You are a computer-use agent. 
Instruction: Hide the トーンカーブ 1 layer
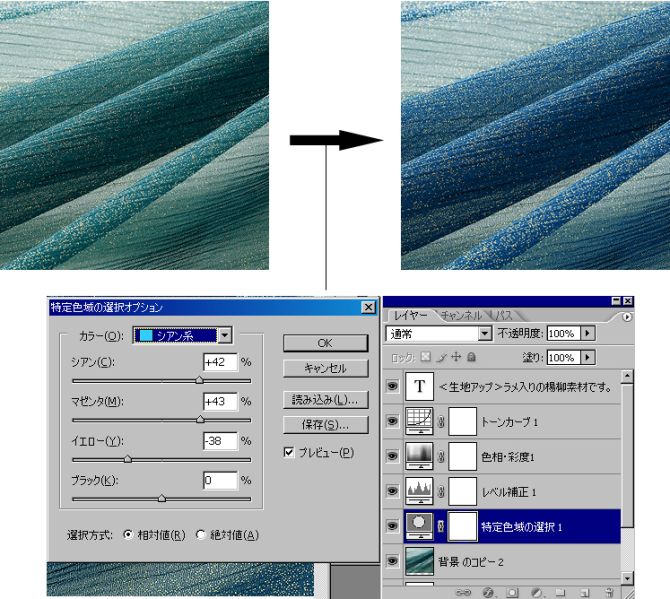(x=392, y=421)
